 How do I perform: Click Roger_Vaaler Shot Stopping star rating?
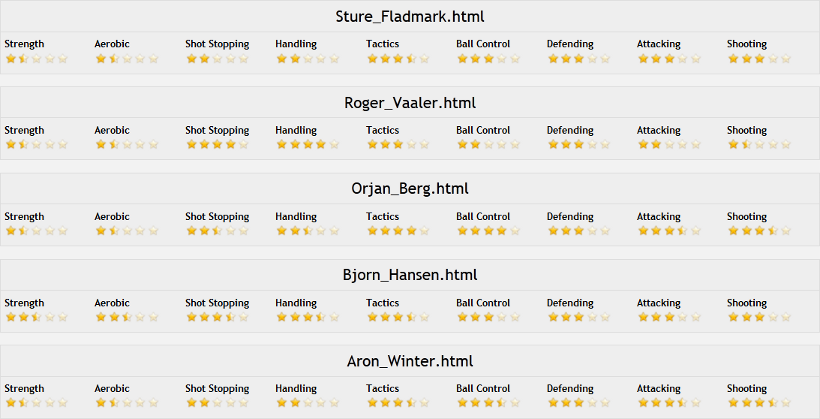point(217,144)
